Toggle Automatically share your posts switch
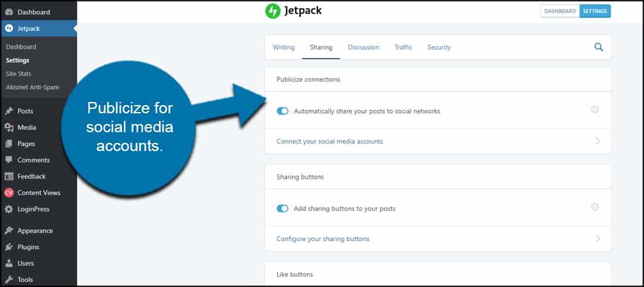644x287 pixels. [282, 111]
